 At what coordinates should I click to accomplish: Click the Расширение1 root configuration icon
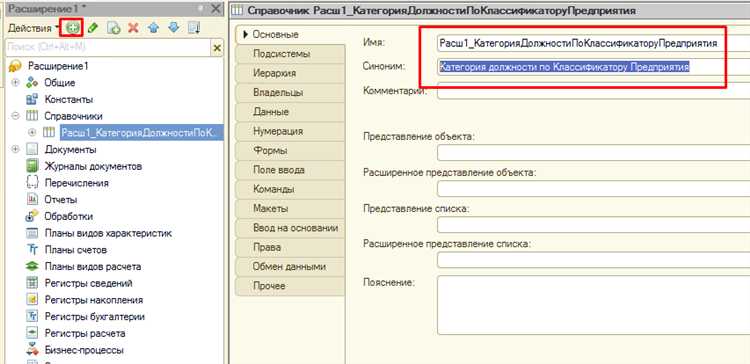[x=15, y=66]
